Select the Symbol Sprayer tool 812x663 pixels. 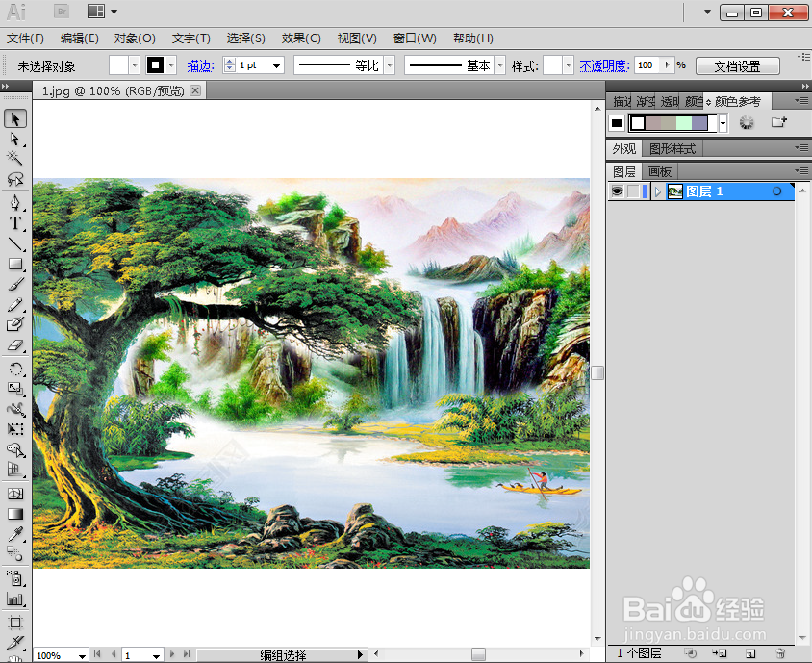coord(15,577)
